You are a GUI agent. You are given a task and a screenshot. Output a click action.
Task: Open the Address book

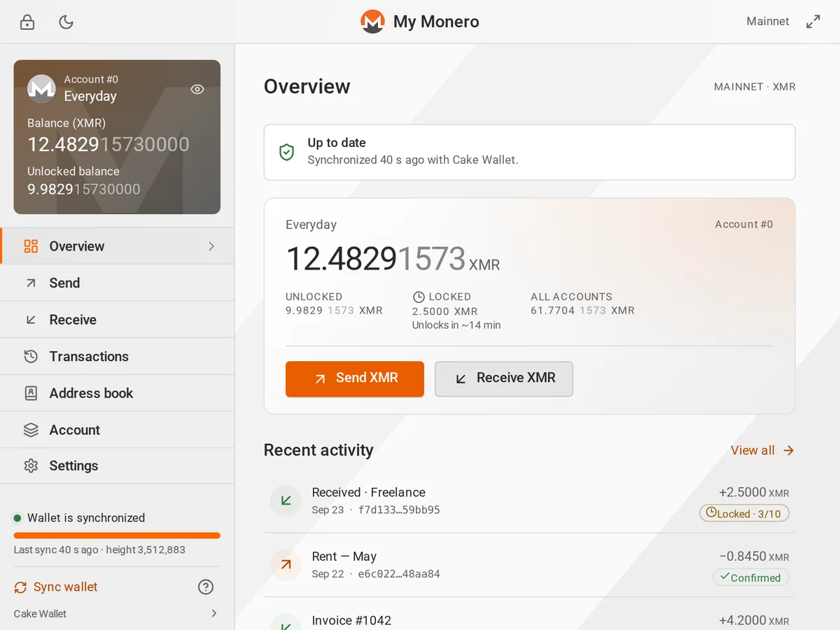tap(118, 393)
